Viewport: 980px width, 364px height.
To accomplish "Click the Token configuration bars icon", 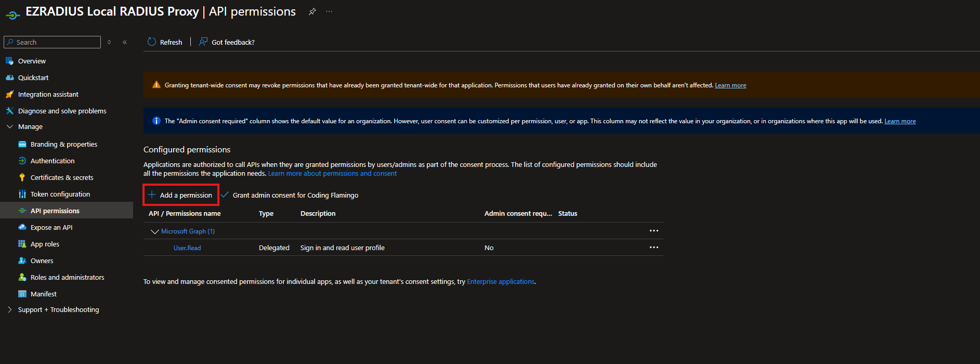I will click(x=22, y=194).
